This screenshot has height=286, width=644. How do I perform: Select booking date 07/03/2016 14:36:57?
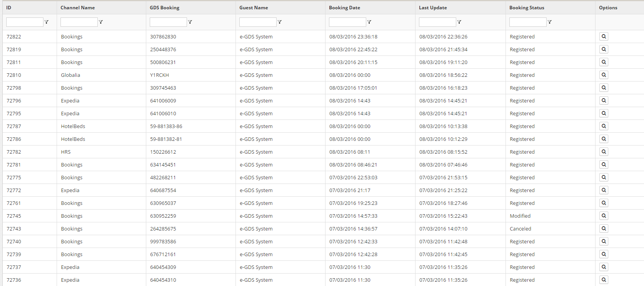coord(353,229)
